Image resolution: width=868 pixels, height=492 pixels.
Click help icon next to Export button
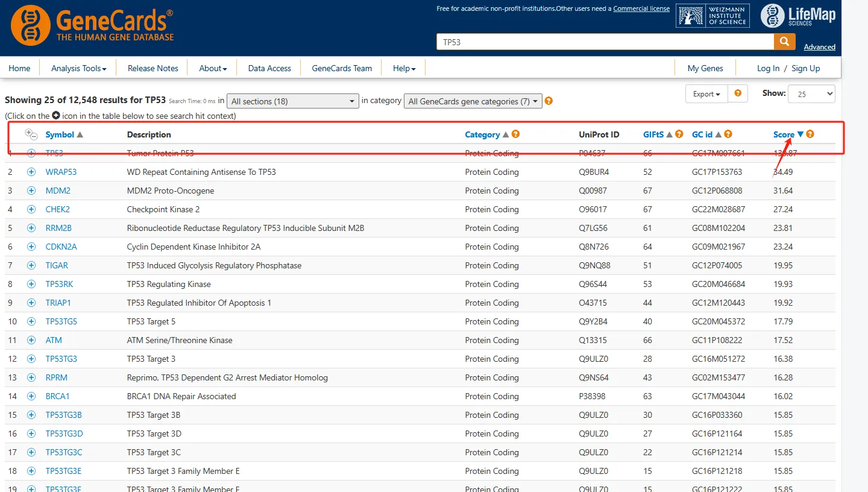(738, 93)
